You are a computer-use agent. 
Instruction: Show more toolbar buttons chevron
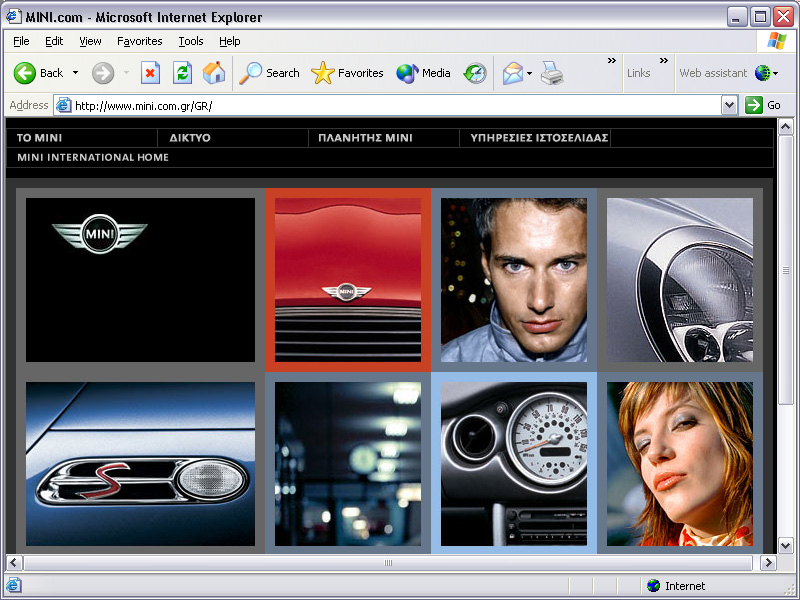612,61
